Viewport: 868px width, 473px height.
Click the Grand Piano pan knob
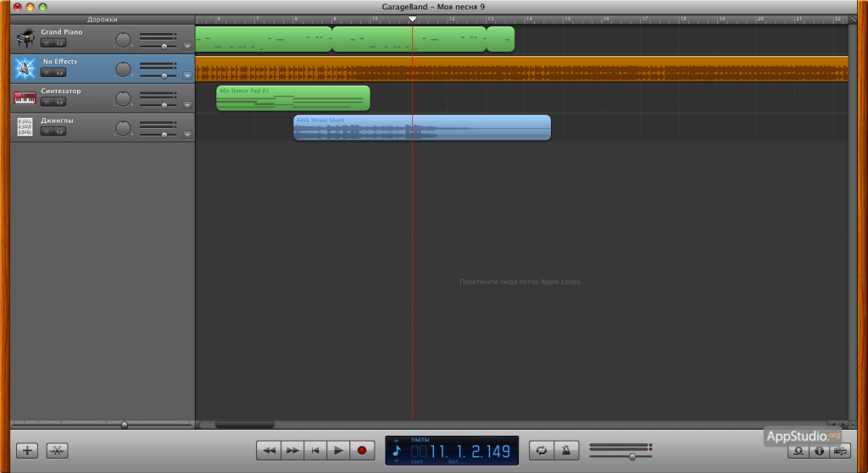coord(123,40)
